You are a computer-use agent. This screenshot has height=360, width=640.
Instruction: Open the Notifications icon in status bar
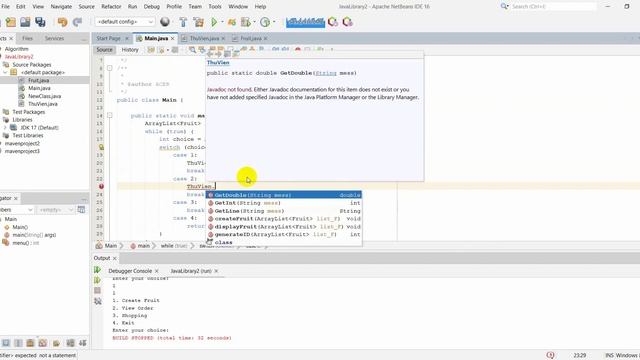[x=550, y=355]
